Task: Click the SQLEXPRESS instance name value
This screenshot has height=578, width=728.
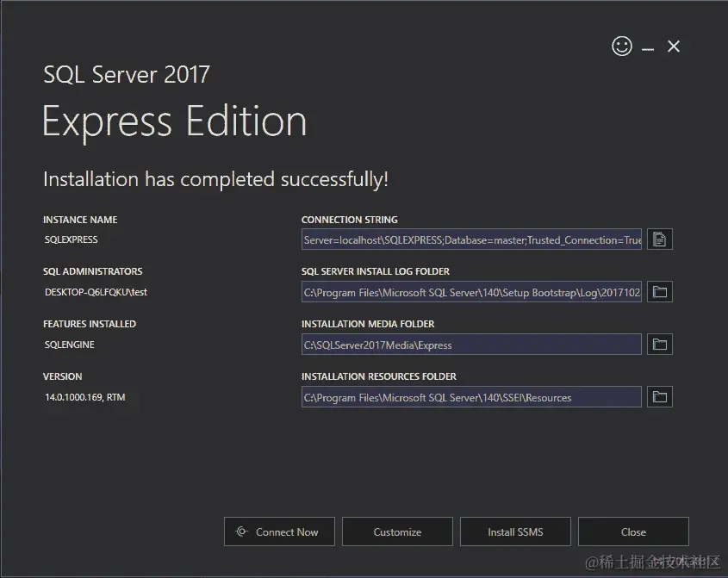Action: pos(71,239)
